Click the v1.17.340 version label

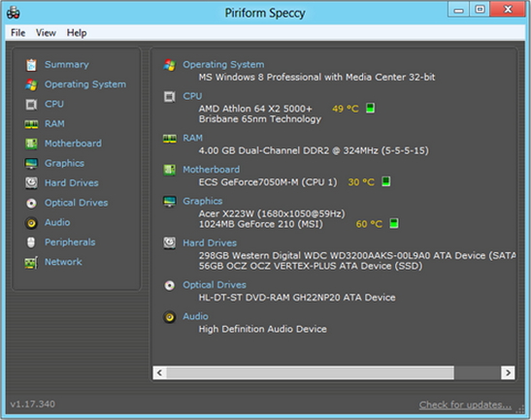(x=32, y=404)
